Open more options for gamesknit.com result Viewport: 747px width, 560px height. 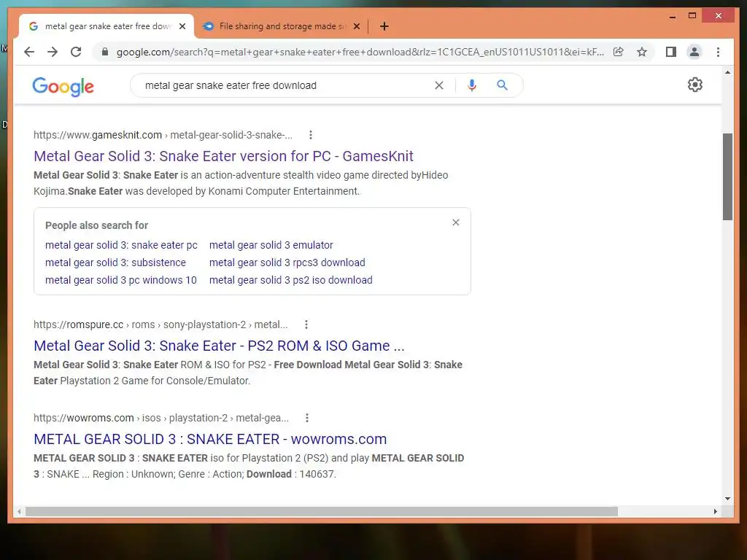pos(311,135)
